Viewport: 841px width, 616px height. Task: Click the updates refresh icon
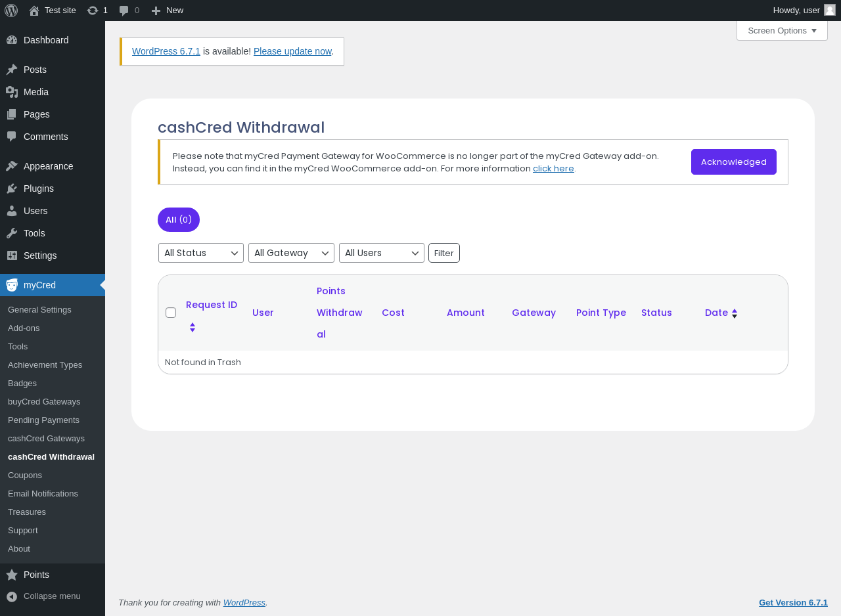point(93,11)
